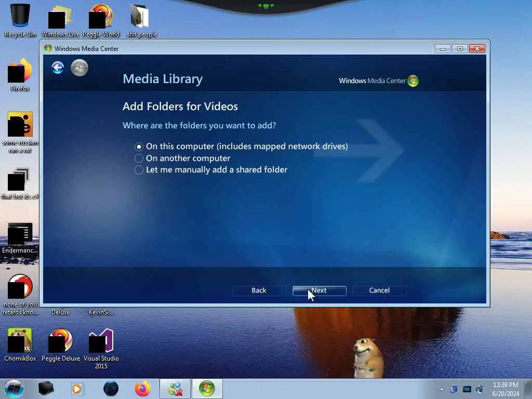Click the dark globe taskbar icon
The image size is (532, 399).
click(111, 389)
